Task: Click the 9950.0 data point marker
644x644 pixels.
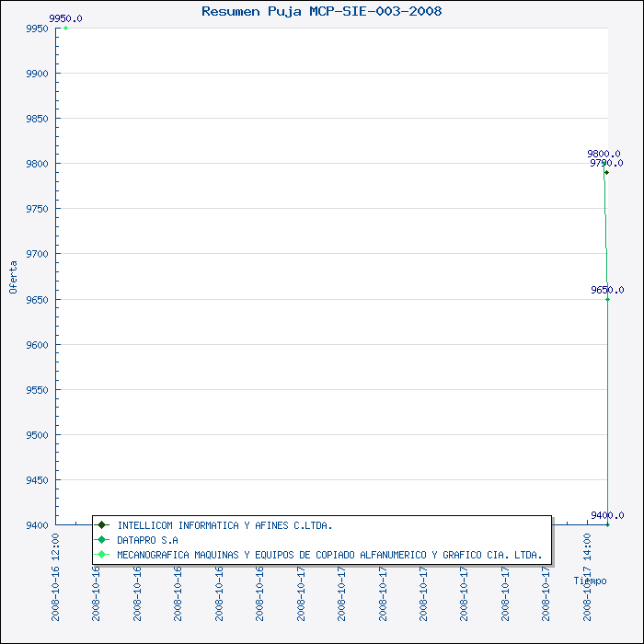Action: click(x=65, y=29)
